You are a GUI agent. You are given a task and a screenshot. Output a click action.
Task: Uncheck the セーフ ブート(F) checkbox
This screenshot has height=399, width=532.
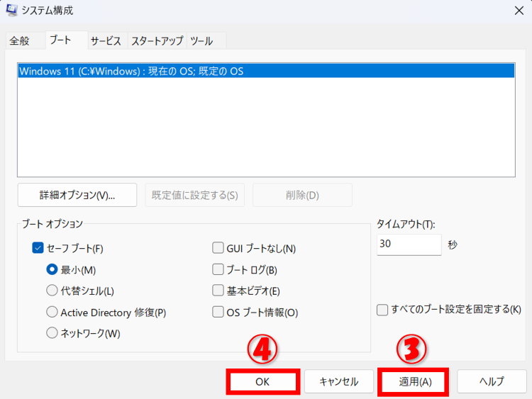pyautogui.click(x=38, y=248)
